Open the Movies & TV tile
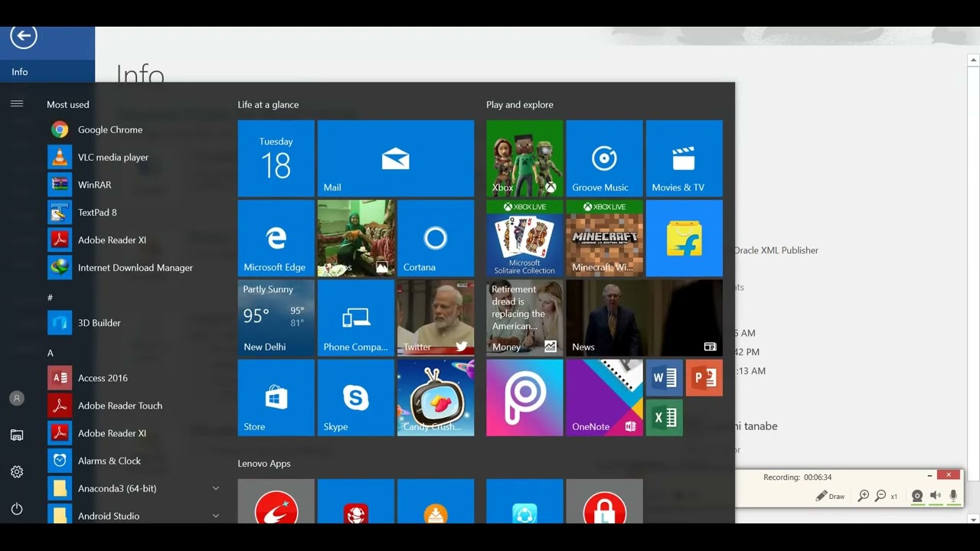980x551 pixels. pos(684,158)
